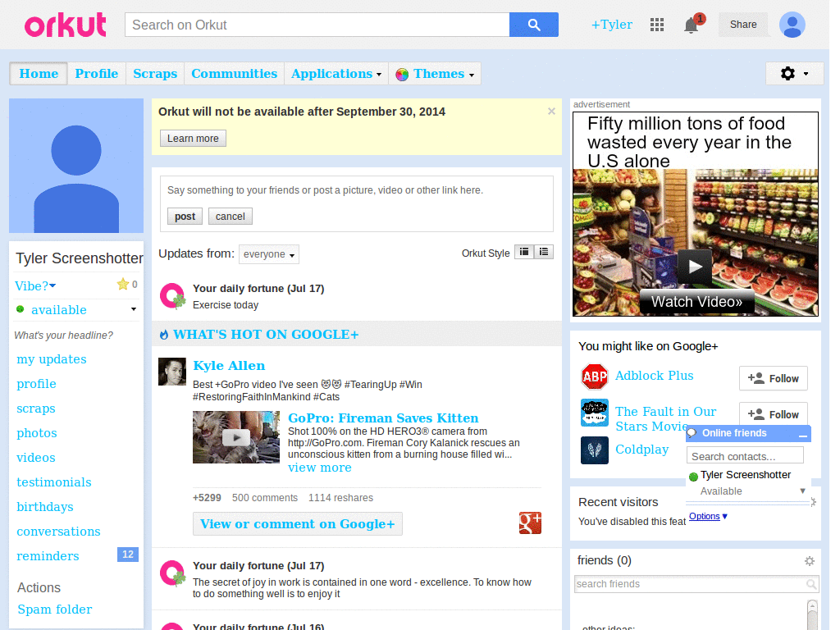Click the What's Hot flame icon

[164, 335]
